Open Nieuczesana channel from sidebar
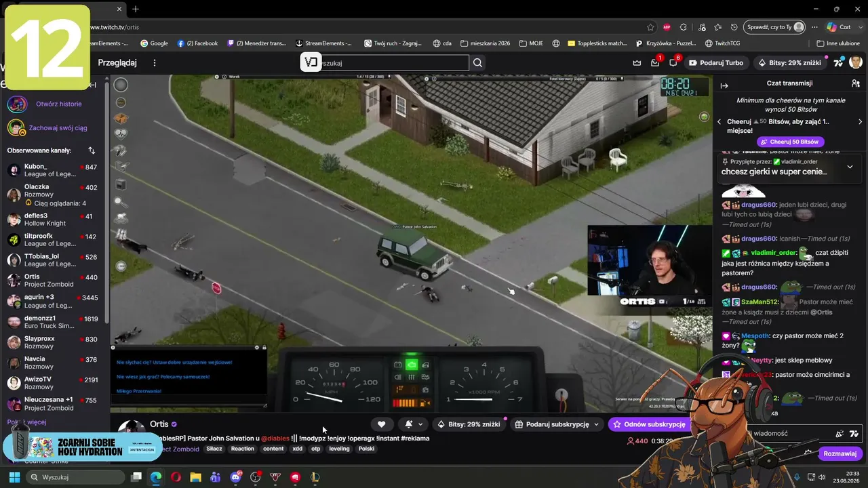This screenshot has height=488, width=868. 53,403
